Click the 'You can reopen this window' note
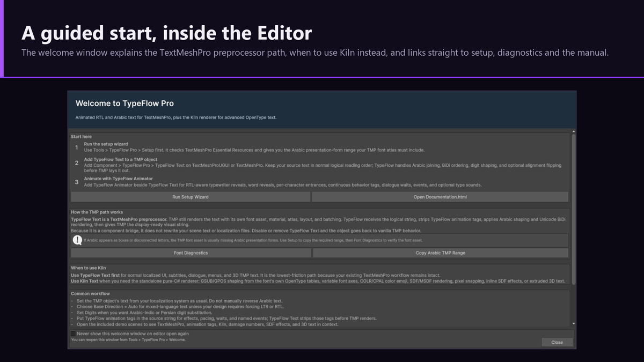This screenshot has height=362, width=644. pos(128,339)
